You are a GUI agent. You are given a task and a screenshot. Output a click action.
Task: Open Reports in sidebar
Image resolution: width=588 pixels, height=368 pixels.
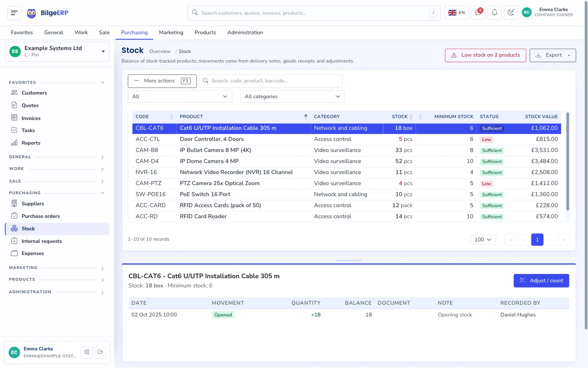point(31,143)
